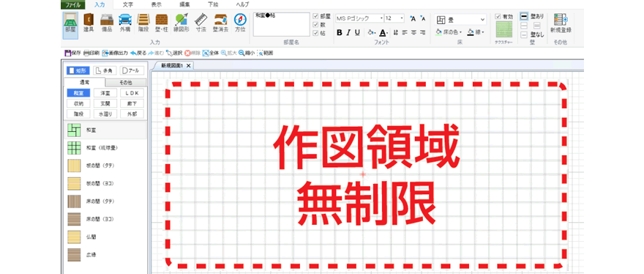
Task: Select the 壁・柱 brick wall tool
Action: point(162,23)
